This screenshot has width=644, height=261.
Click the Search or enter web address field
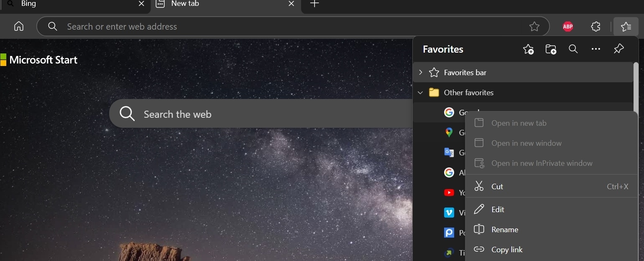point(293,26)
